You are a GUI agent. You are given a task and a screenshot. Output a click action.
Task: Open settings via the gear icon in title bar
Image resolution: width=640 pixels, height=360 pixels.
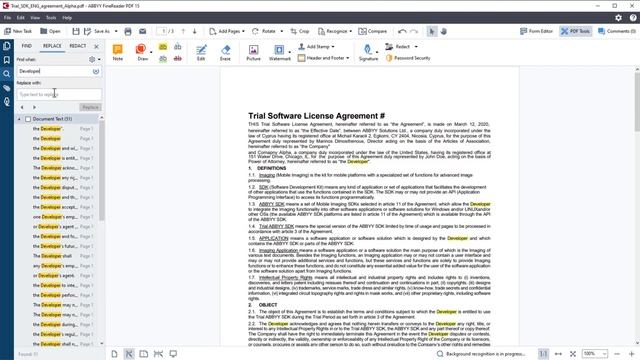618,18
